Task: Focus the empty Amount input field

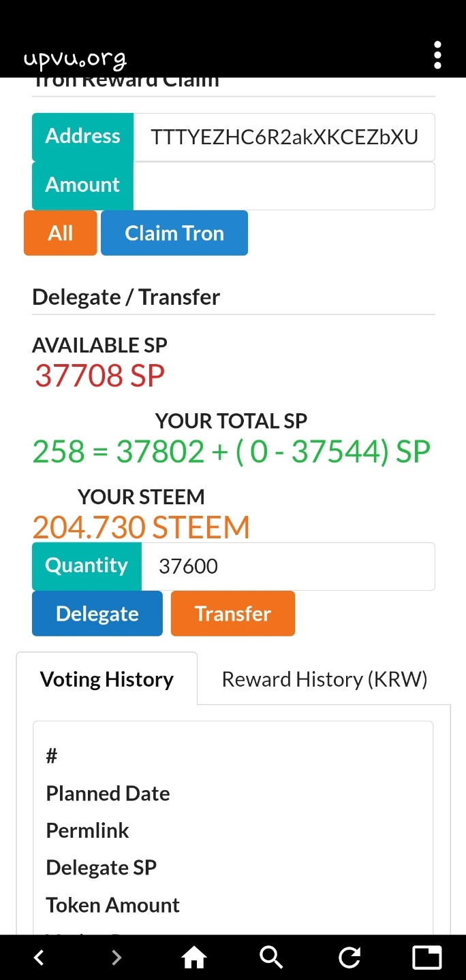Action: (284, 185)
